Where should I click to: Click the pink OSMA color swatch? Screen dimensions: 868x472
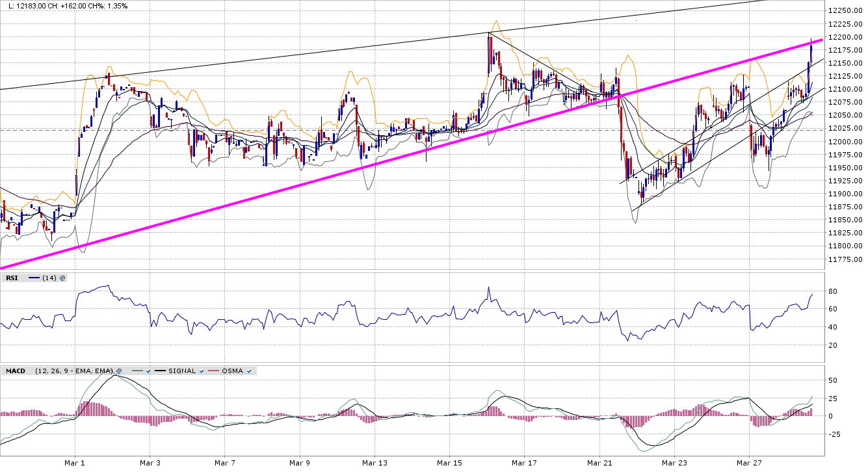(x=213, y=371)
